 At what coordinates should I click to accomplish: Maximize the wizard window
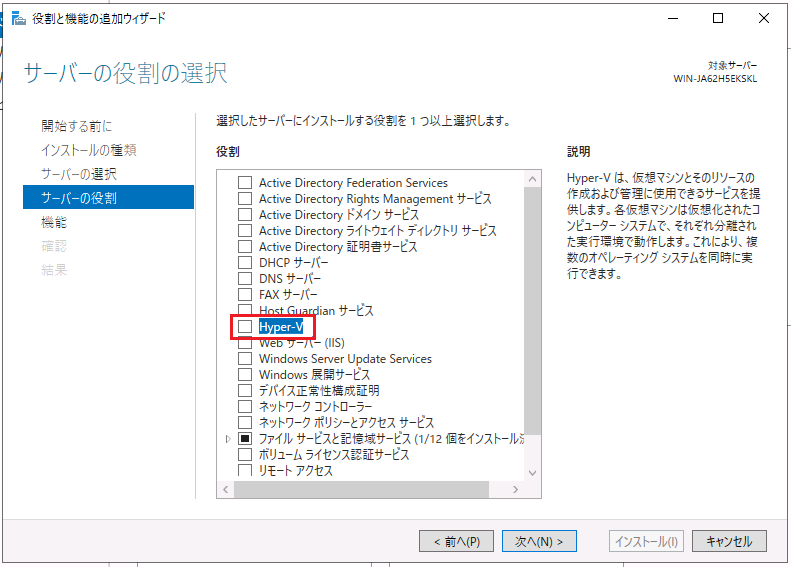[x=718, y=18]
